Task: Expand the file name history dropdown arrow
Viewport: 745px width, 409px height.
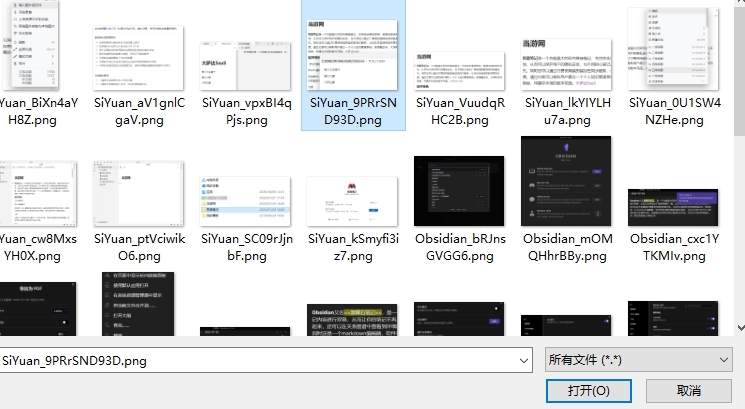Action: [524, 361]
